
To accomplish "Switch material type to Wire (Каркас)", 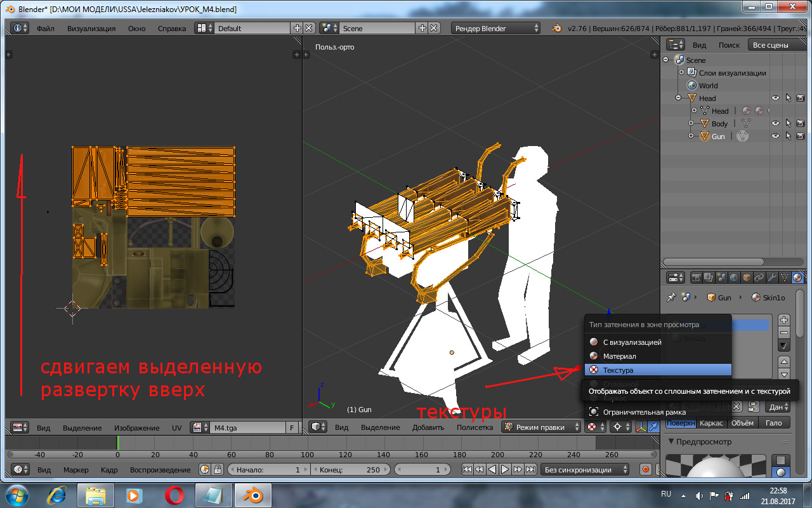I will pyautogui.click(x=710, y=423).
